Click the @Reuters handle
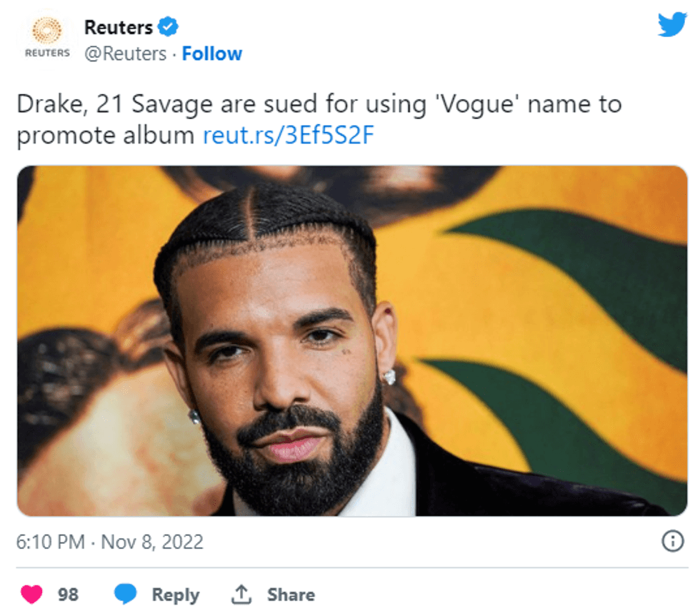 (x=125, y=54)
